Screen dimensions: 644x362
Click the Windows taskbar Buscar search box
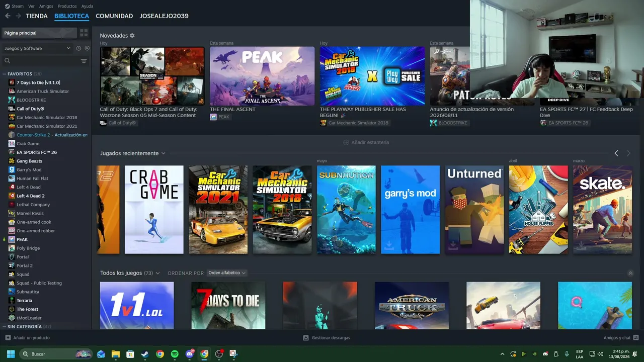[x=56, y=354]
